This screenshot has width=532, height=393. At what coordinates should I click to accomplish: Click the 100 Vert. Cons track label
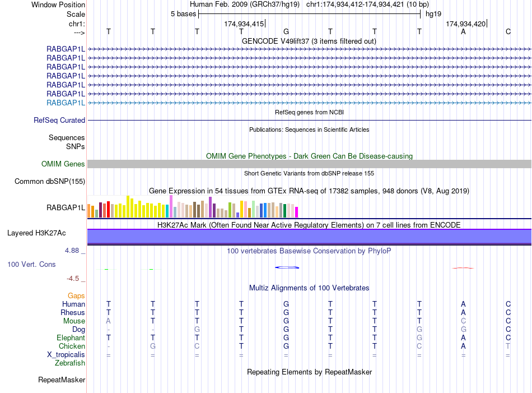(x=31, y=264)
